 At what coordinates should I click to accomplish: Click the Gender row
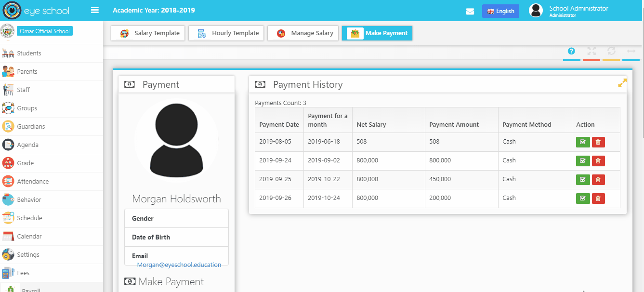(176, 218)
